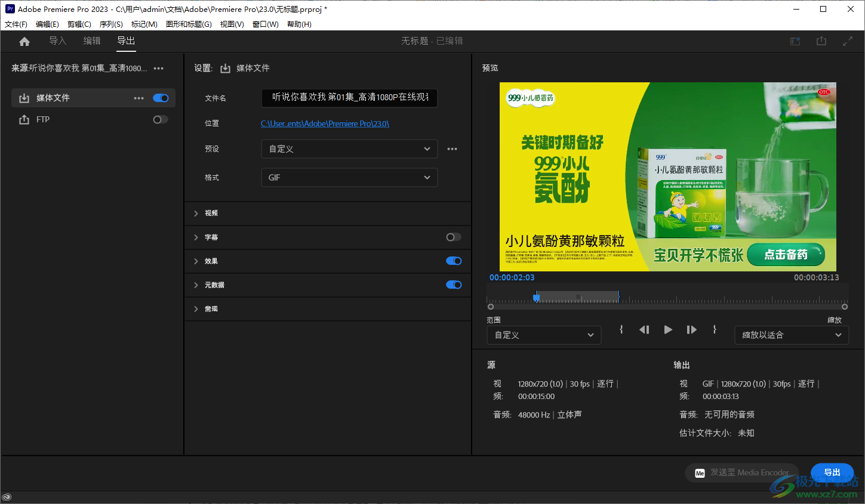This screenshot has width=865, height=504.
Task: Expand the Captions settings section
Action: 196,237
